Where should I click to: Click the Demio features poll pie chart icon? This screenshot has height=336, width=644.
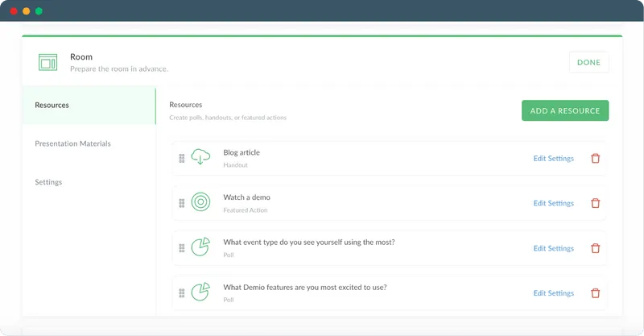click(200, 292)
